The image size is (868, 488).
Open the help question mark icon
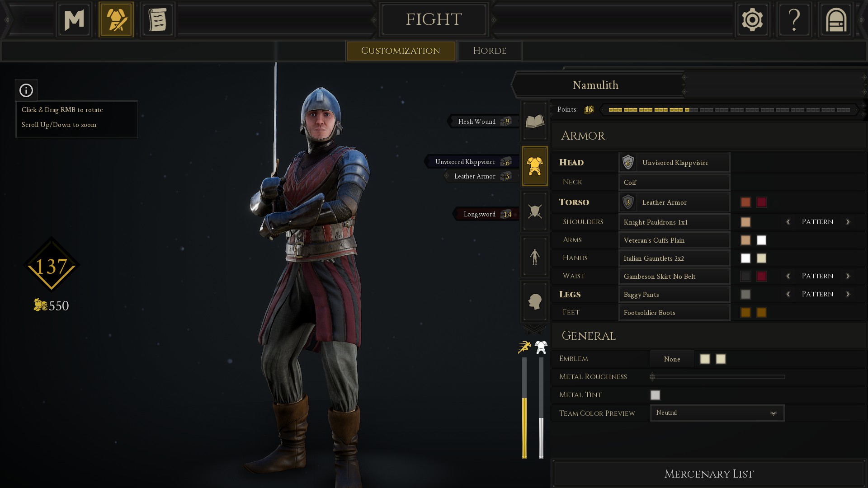tap(794, 19)
